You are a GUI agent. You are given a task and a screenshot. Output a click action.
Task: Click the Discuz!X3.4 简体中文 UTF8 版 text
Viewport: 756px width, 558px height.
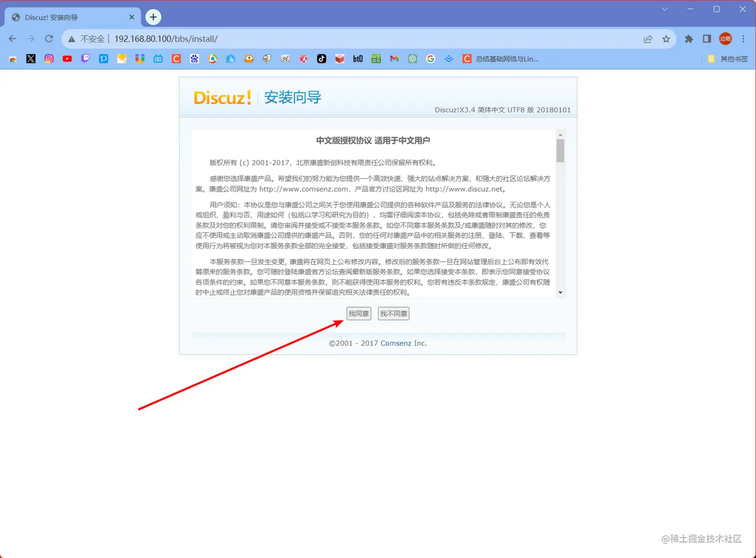(x=502, y=110)
